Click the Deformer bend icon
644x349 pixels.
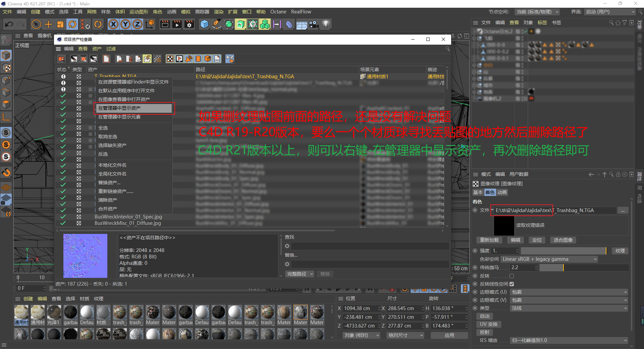click(x=289, y=24)
